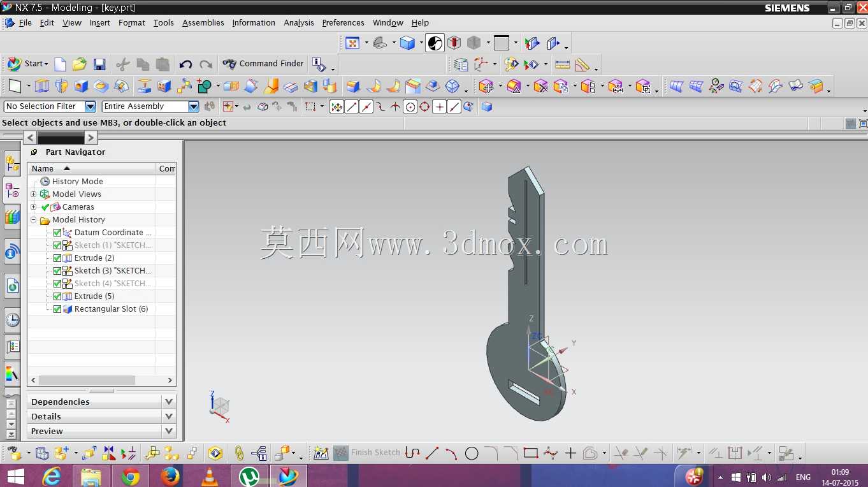Open VLC media player from the taskbar
This screenshot has height=487, width=868.
[210, 476]
